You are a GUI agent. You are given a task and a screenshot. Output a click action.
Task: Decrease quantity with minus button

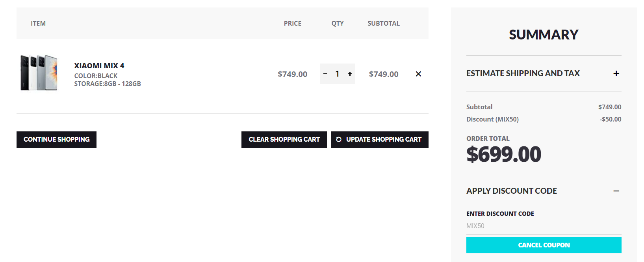coord(325,74)
